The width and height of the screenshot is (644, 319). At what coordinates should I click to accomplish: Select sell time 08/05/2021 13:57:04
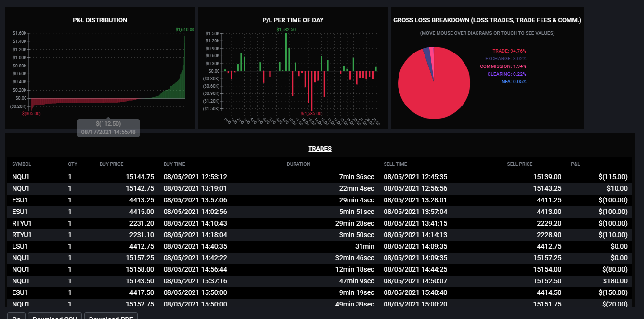416,212
